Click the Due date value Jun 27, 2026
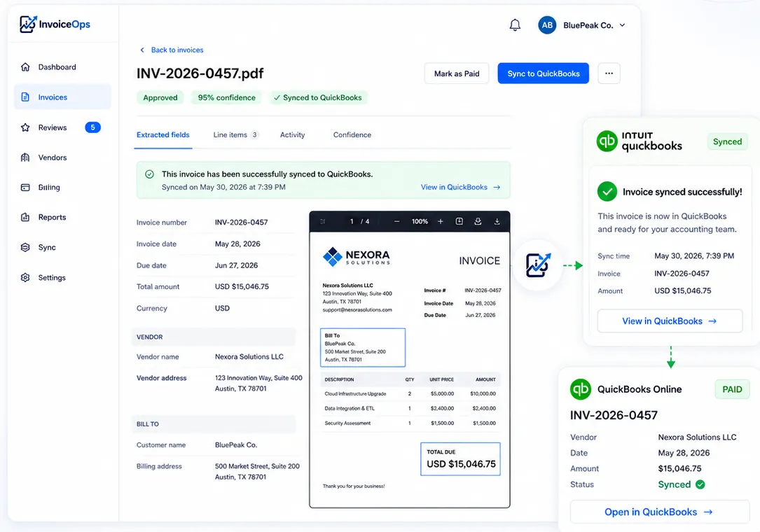 click(237, 265)
